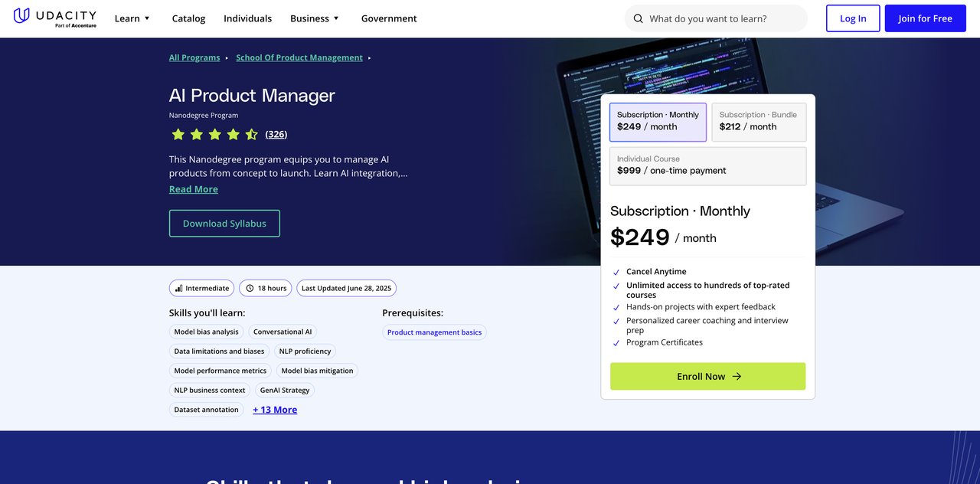980x484 pixels.
Task: Click the search magnifier icon
Action: coord(639,18)
